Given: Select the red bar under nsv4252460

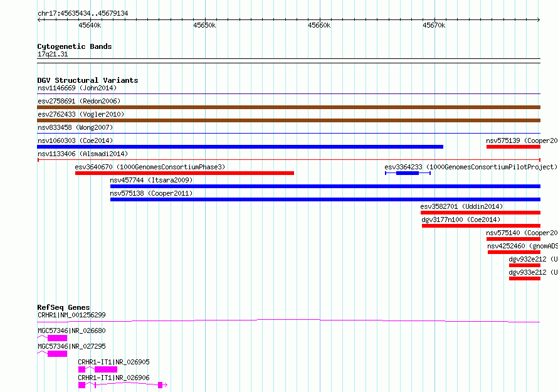Looking at the screenshot, I should pos(514,252).
